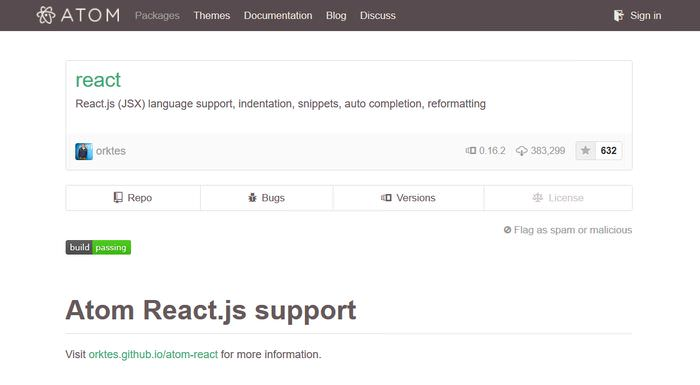This screenshot has height=385, width=700.
Task: Click the Repo book icon
Action: coord(118,197)
